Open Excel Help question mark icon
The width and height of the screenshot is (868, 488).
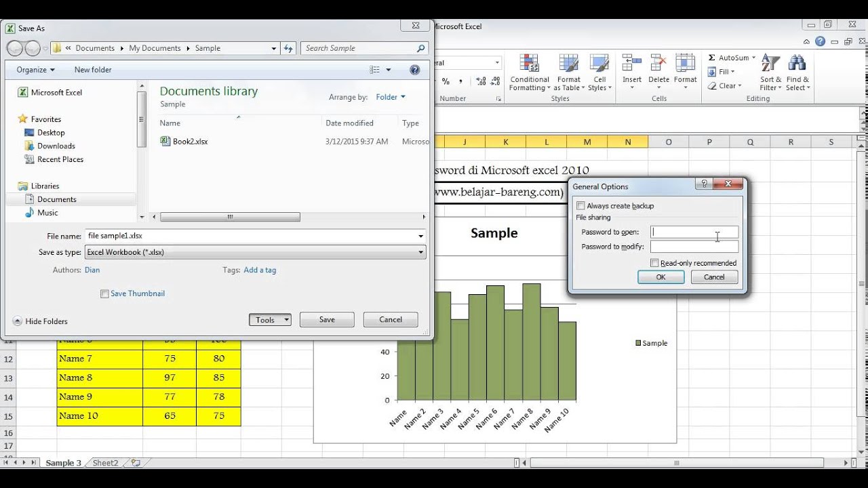821,41
